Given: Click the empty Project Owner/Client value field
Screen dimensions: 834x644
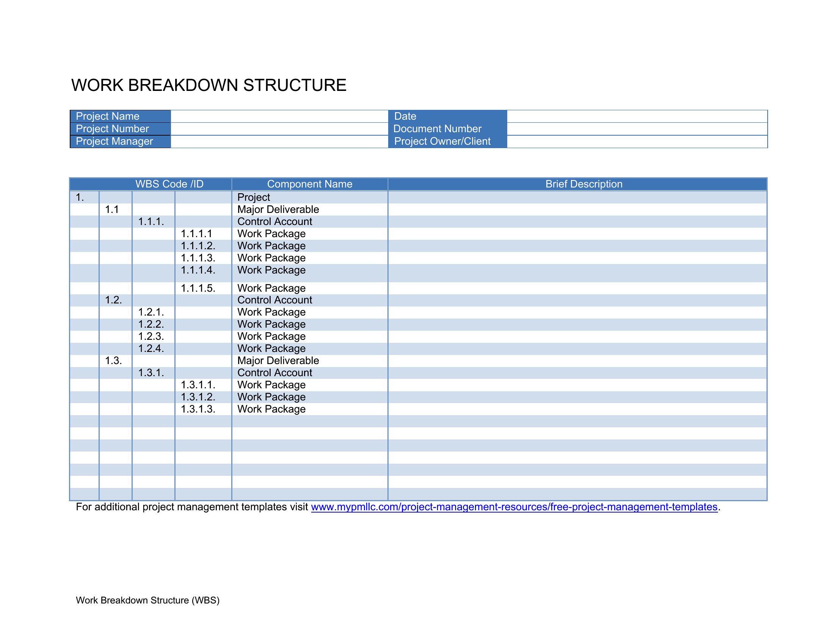Looking at the screenshot, I should click(637, 142).
